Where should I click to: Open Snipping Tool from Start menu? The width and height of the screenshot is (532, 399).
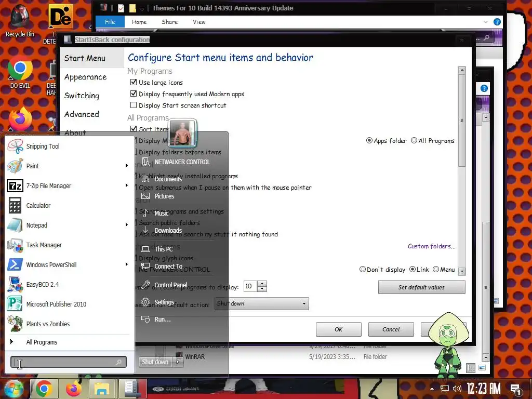pos(68,146)
